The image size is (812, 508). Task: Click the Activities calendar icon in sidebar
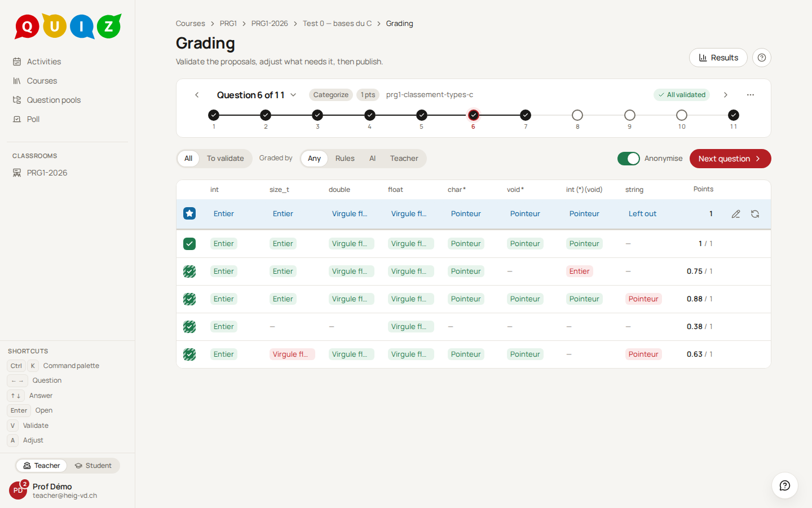point(17,62)
